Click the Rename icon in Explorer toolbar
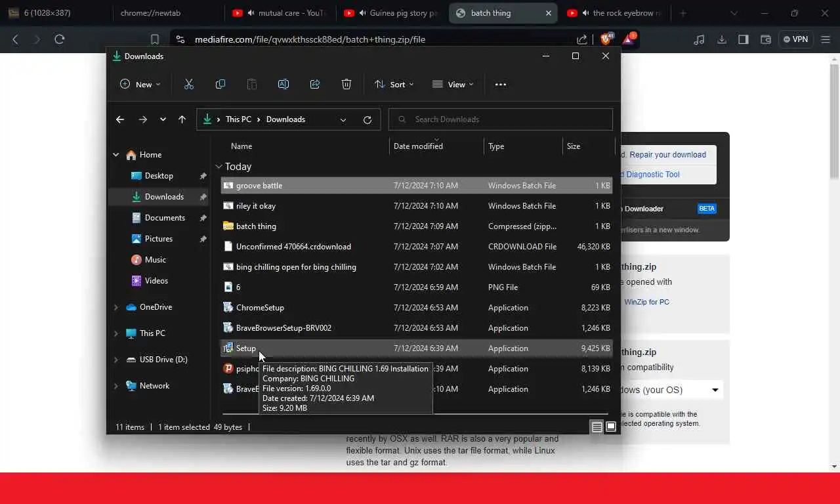The image size is (840, 504). [283, 84]
